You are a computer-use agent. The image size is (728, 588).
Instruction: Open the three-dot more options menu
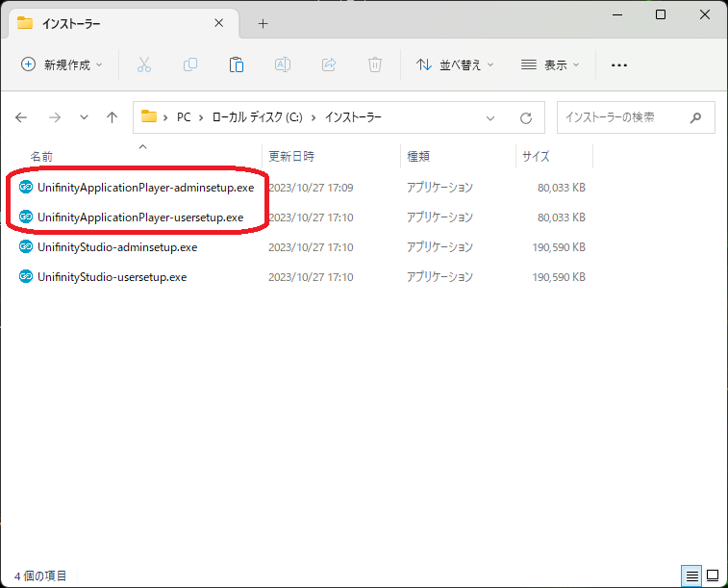pyautogui.click(x=619, y=64)
